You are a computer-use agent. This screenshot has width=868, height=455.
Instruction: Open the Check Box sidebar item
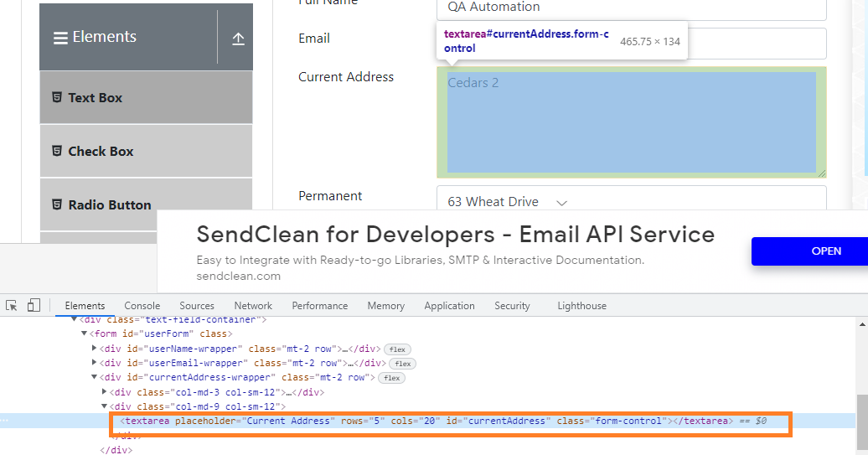[x=146, y=151]
